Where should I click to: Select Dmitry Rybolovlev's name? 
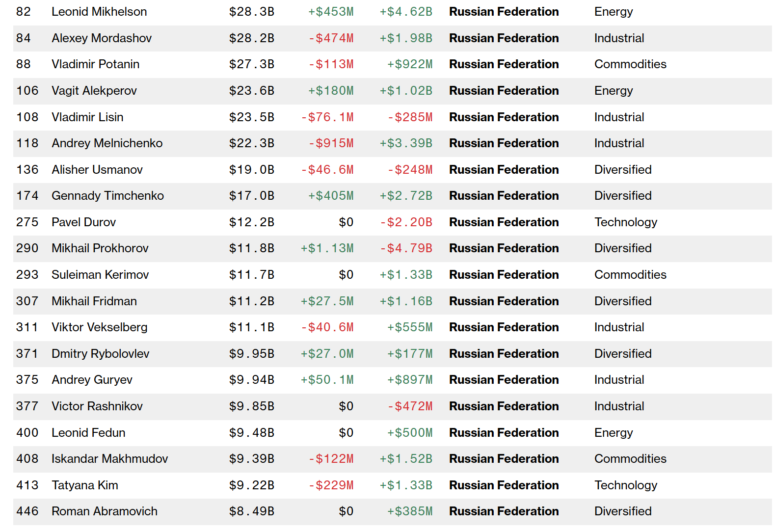101,354
